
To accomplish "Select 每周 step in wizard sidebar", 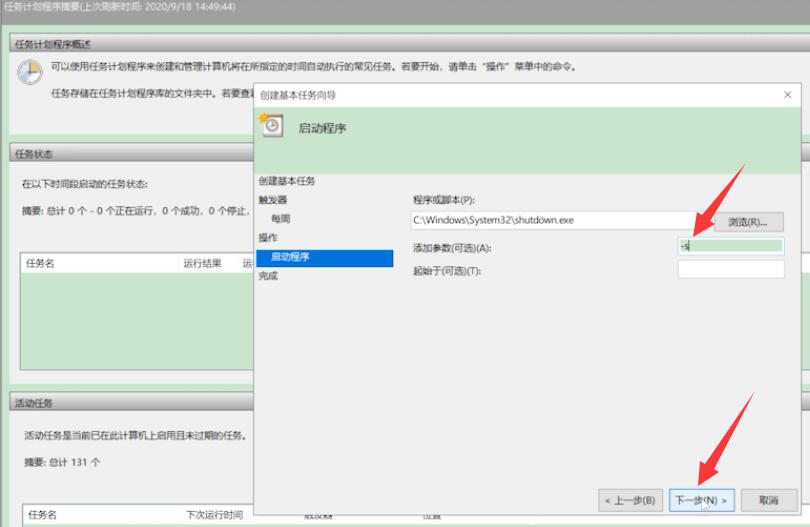I will pyautogui.click(x=281, y=219).
